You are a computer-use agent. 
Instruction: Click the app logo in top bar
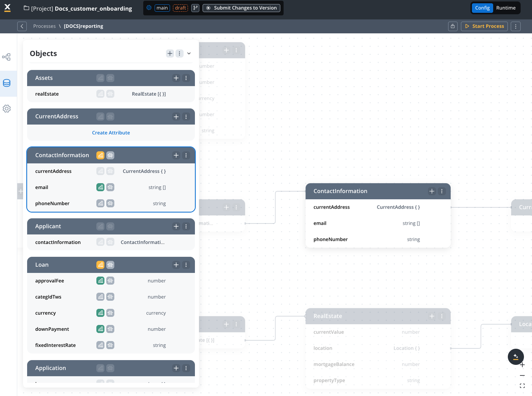(x=7, y=8)
